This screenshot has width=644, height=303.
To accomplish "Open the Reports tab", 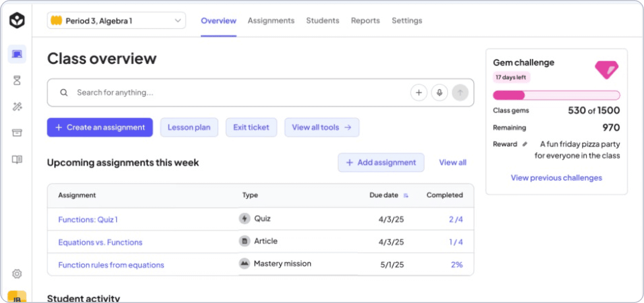I will click(x=365, y=21).
